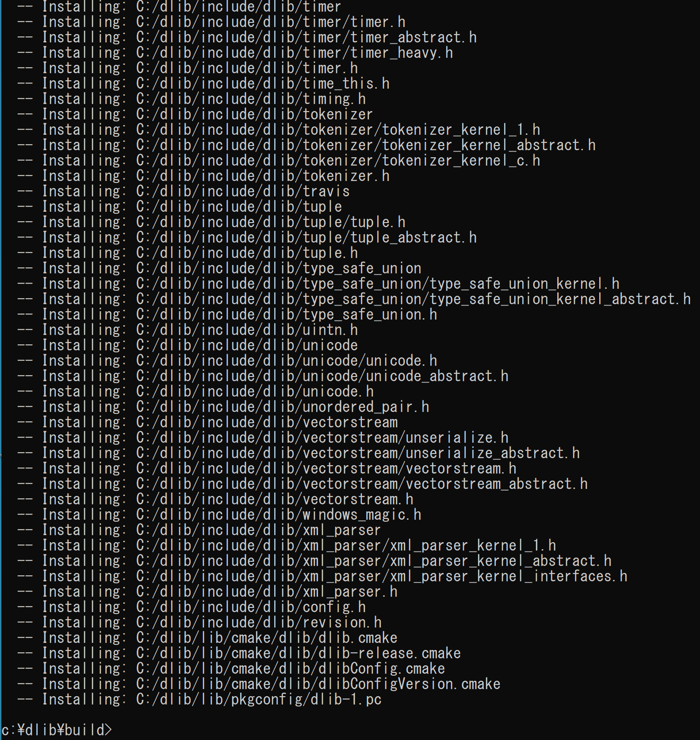Click the timing.h install line
Image resolution: width=700 pixels, height=740 pixels.
click(192, 98)
